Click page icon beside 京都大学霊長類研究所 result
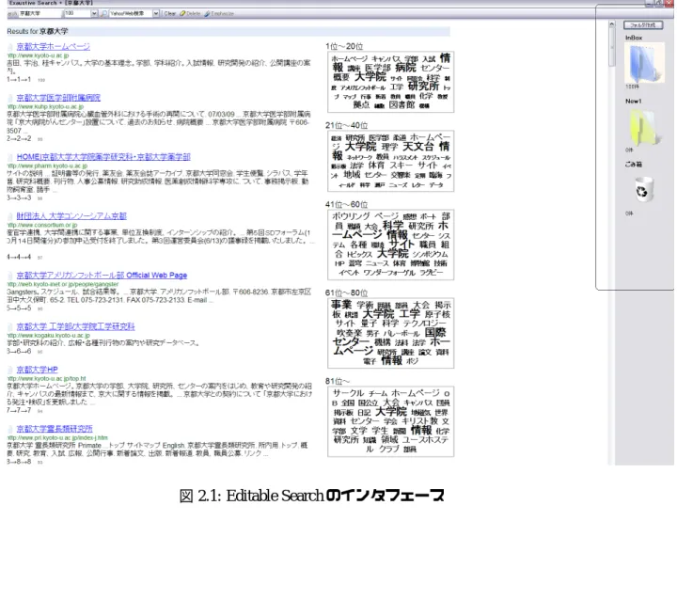Viewport: 677px width, 616px height. click(10, 429)
